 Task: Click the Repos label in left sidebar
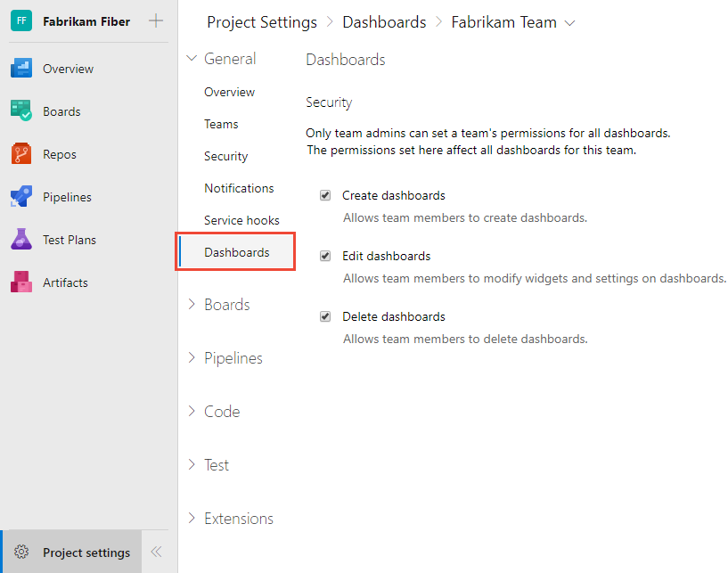click(x=60, y=155)
